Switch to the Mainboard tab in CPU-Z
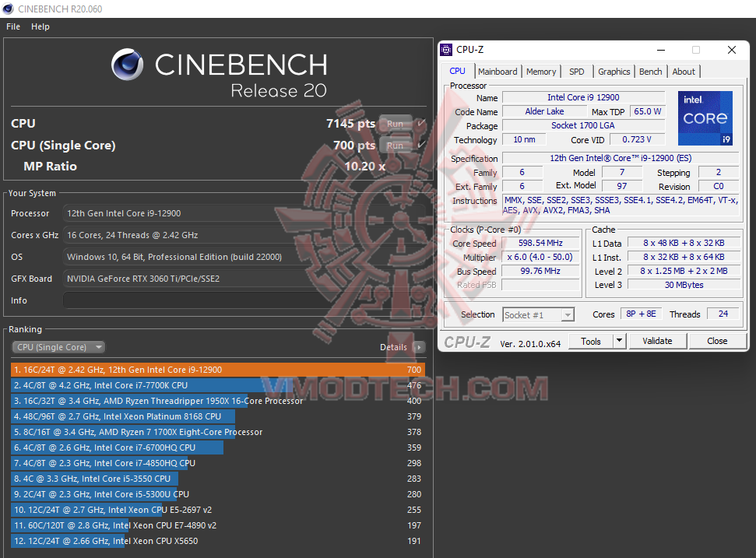Image resolution: width=756 pixels, height=558 pixels. click(498, 72)
